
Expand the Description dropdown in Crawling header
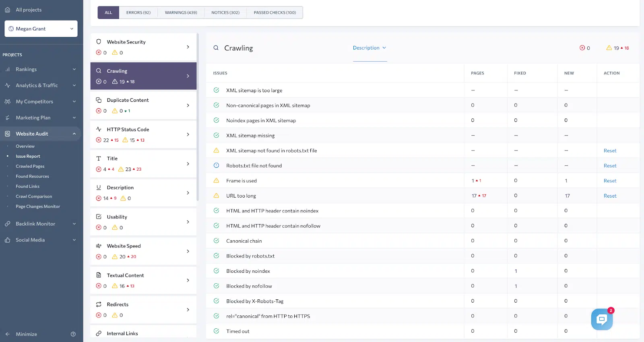click(x=369, y=48)
